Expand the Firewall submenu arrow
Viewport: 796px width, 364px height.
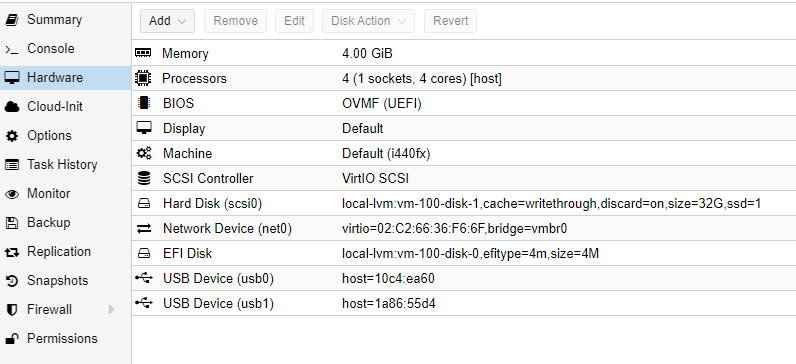[x=111, y=309]
